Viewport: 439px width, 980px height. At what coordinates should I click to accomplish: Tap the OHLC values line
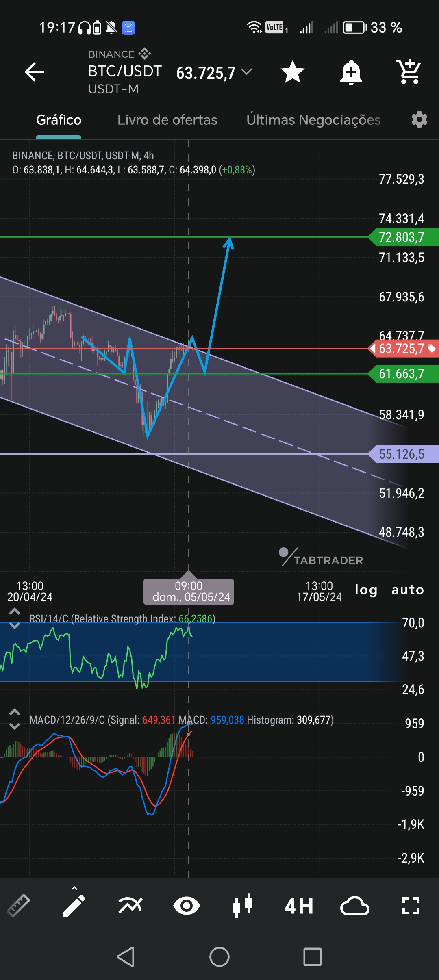point(134,170)
